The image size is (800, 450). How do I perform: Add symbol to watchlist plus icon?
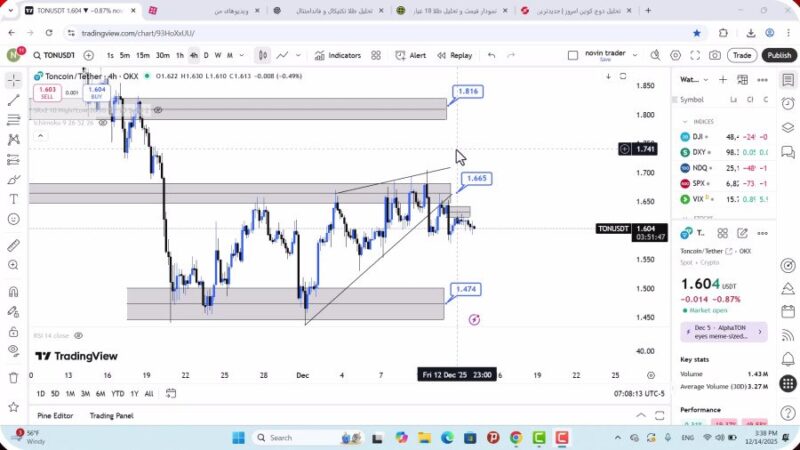pos(723,79)
